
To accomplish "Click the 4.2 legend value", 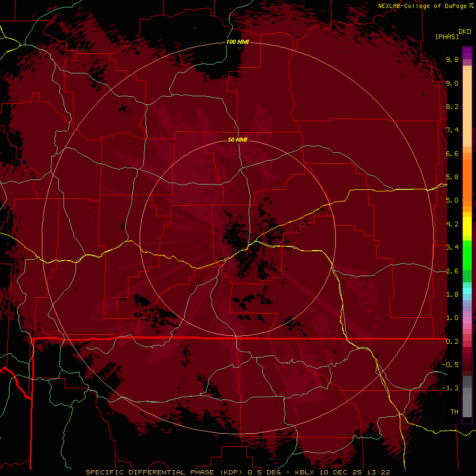I will point(452,224).
